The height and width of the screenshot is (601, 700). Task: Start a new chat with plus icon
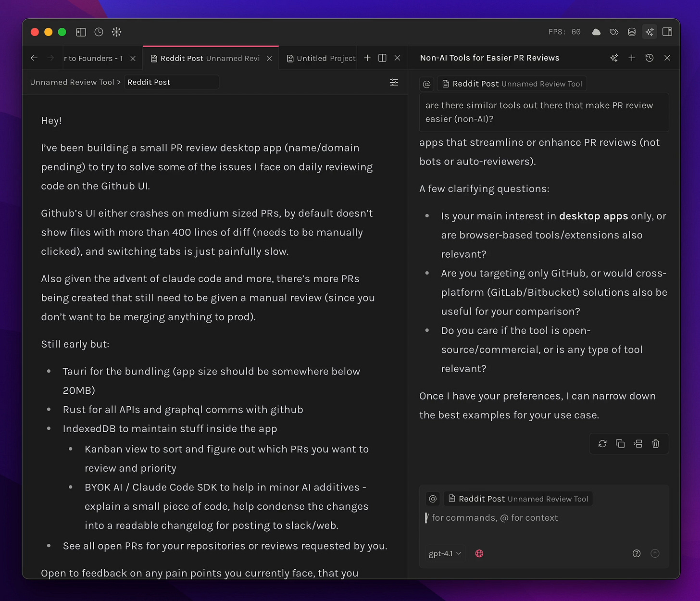coord(632,58)
